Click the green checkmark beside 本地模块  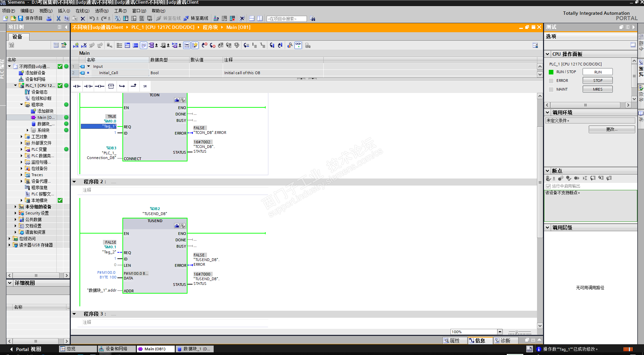click(60, 200)
